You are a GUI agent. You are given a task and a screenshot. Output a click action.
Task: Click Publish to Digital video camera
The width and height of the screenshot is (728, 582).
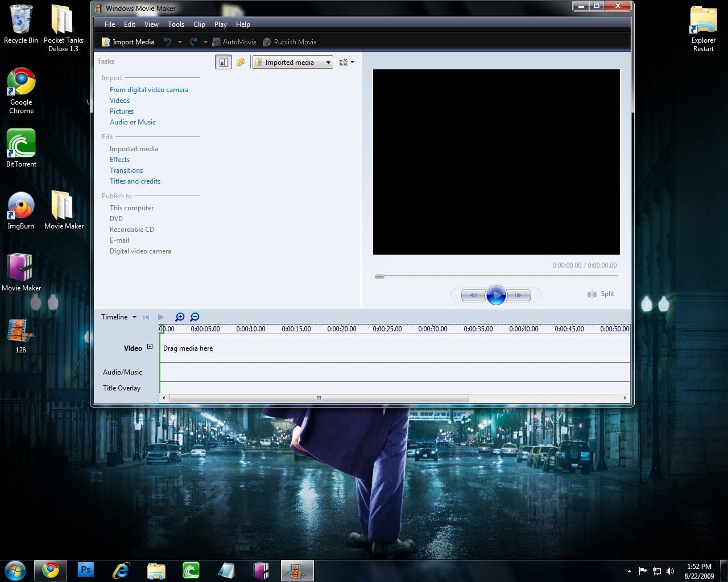(x=140, y=251)
